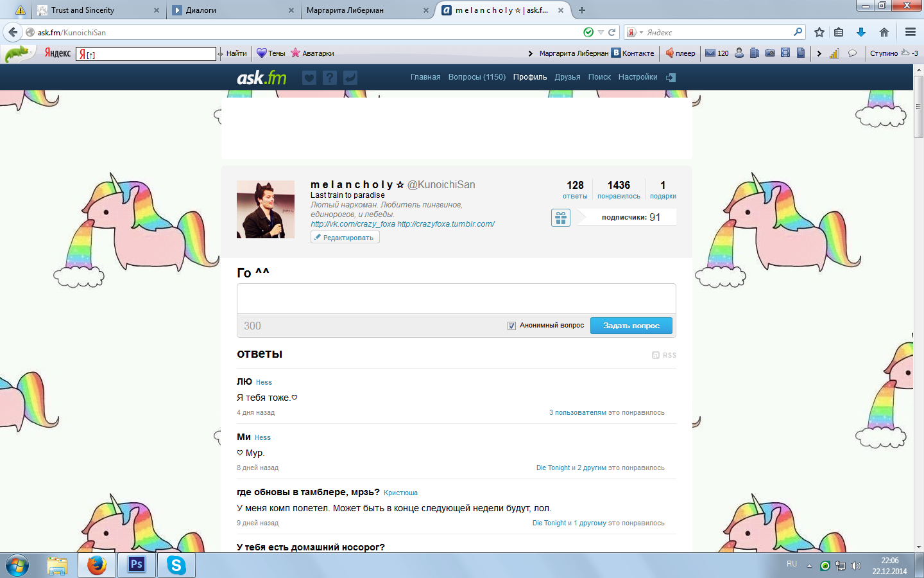Viewport: 924px width, 578px height.
Task: Open 3 пользователям likes link
Action: (577, 413)
